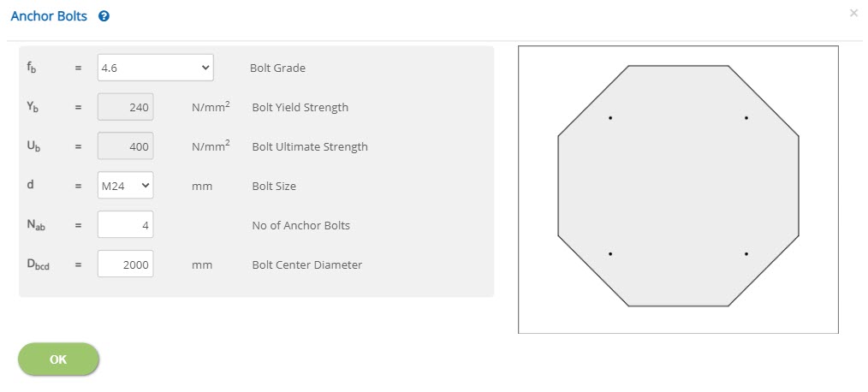Click the Bolt Ultimate Strength label text
This screenshot has width=868, height=392.
[x=309, y=146]
